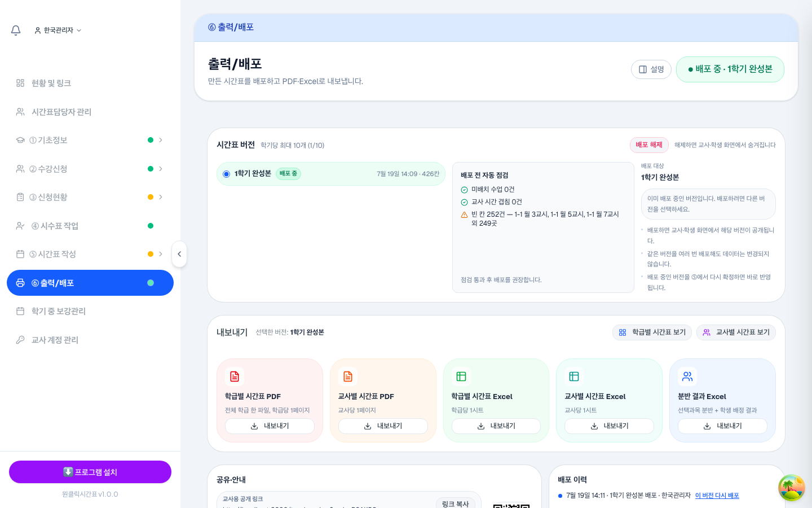Viewport: 812px width, 508px height.
Task: Open the 설명 panel button
Action: point(651,69)
